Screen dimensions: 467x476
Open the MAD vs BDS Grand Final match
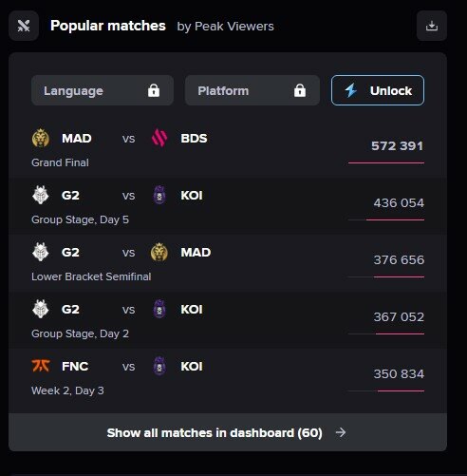click(x=228, y=149)
